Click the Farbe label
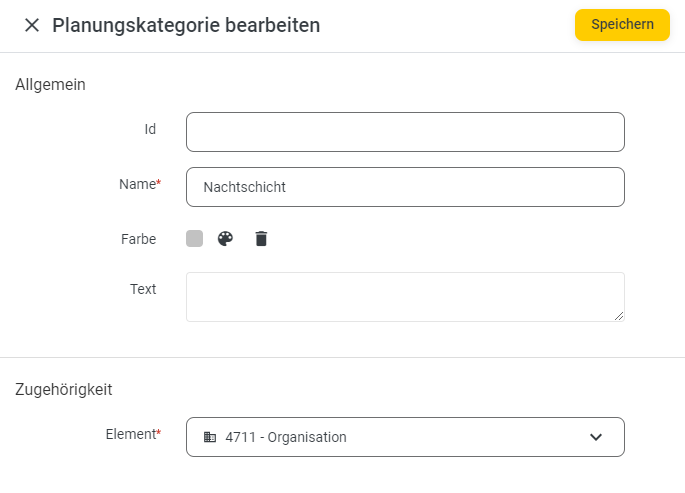The image size is (685, 493). click(138, 239)
